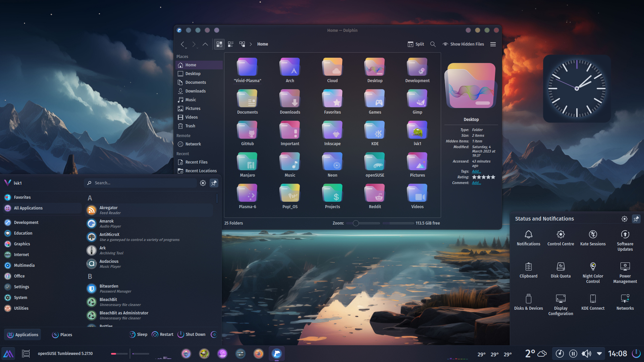The image size is (644, 362).
Task: Adjust the Dolphin Zoom slider
Action: pyautogui.click(x=363, y=223)
